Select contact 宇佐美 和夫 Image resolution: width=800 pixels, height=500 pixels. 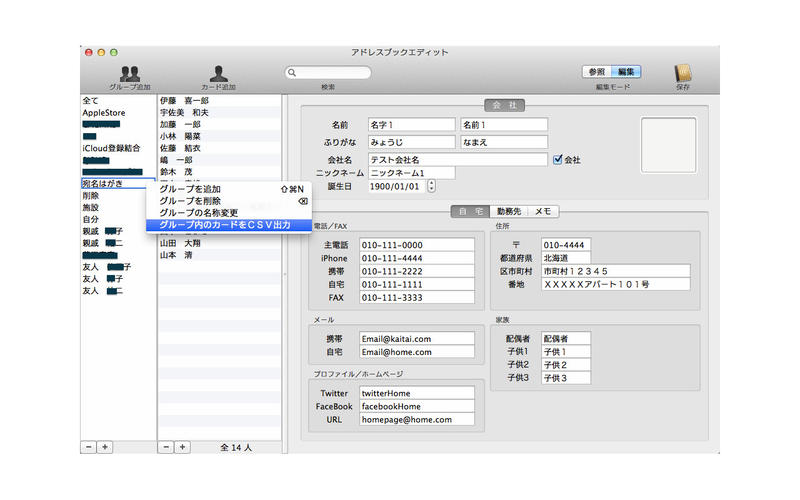click(x=219, y=113)
